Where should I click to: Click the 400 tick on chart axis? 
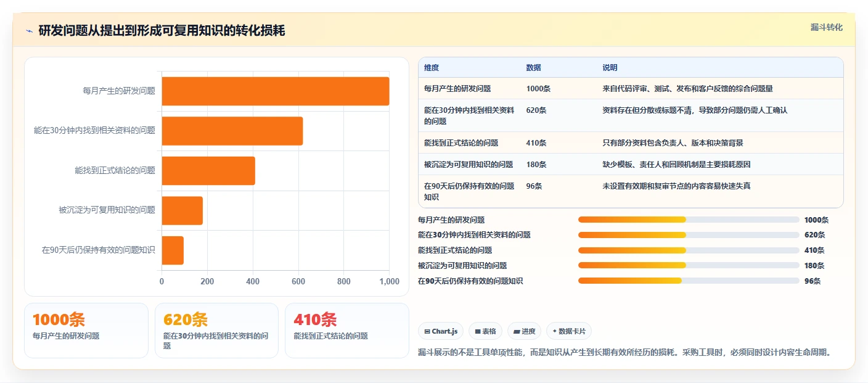coord(253,281)
